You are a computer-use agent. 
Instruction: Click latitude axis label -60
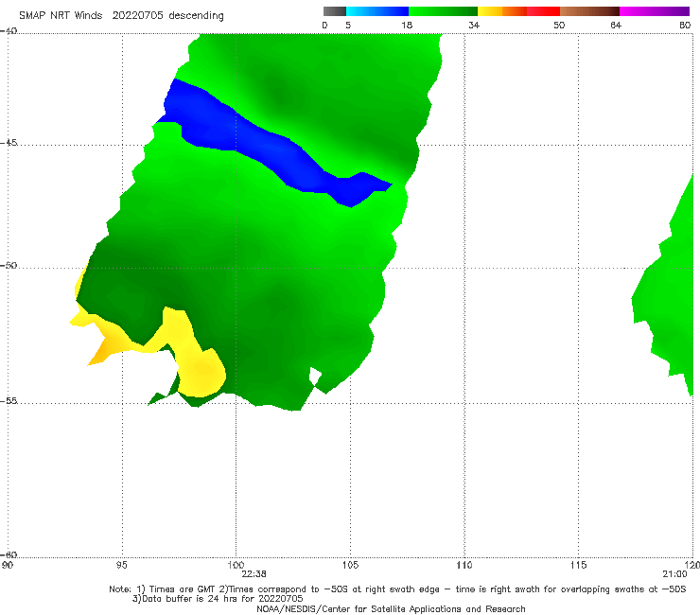[x=9, y=554]
